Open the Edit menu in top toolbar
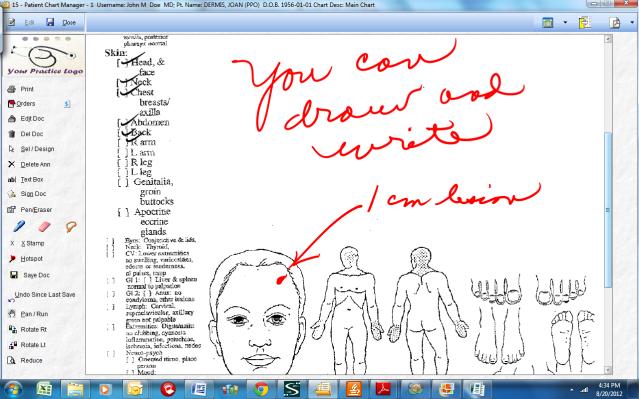 pyautogui.click(x=29, y=22)
